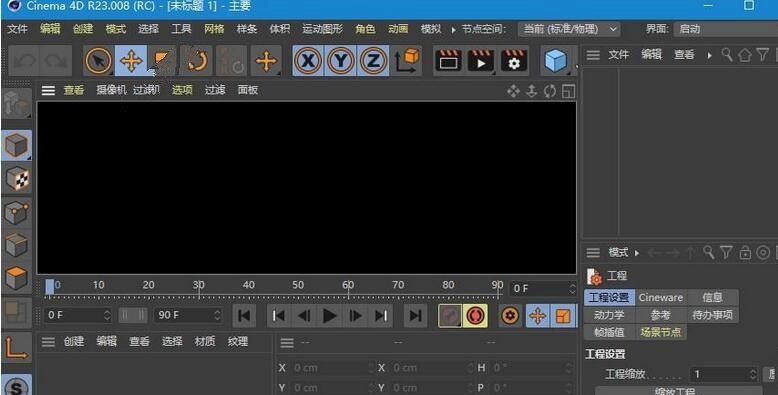Click the Redo arrow icon
Screen dimensions: 778x395
[x=56, y=61]
